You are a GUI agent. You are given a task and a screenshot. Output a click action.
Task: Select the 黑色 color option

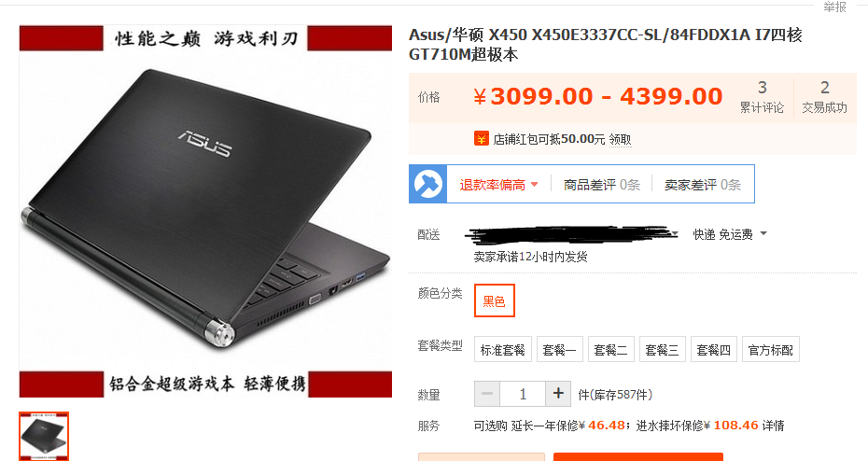click(495, 300)
